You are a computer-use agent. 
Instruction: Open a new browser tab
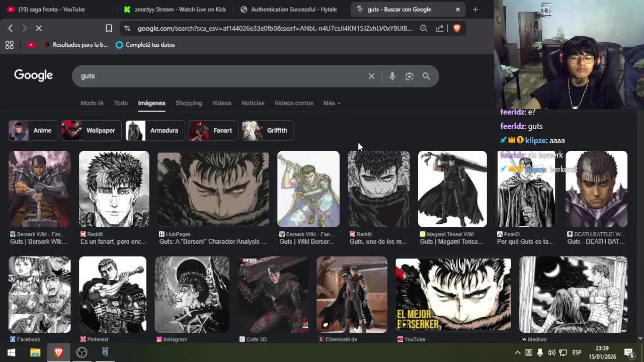click(475, 9)
